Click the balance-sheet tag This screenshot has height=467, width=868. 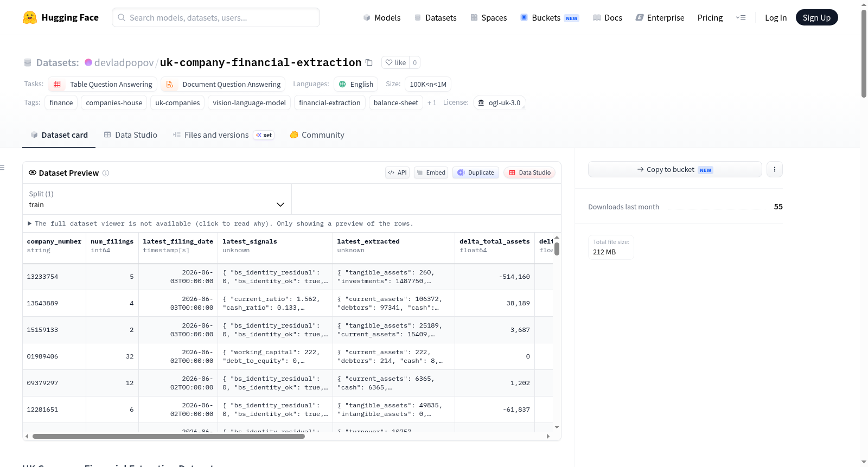396,103
